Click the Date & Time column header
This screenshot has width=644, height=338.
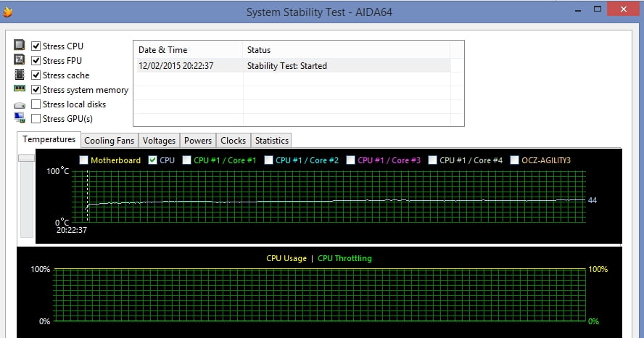(x=188, y=50)
